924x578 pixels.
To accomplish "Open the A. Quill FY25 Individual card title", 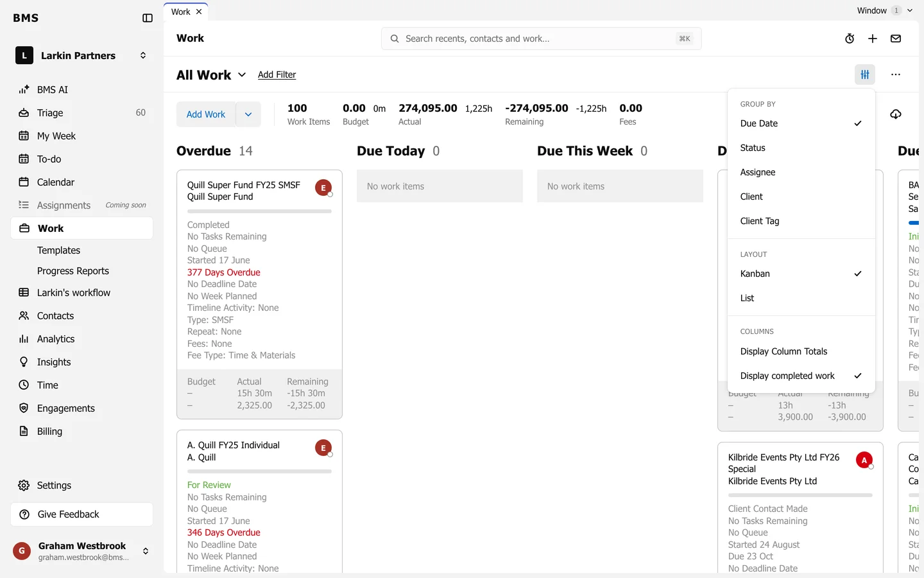I will (x=234, y=445).
